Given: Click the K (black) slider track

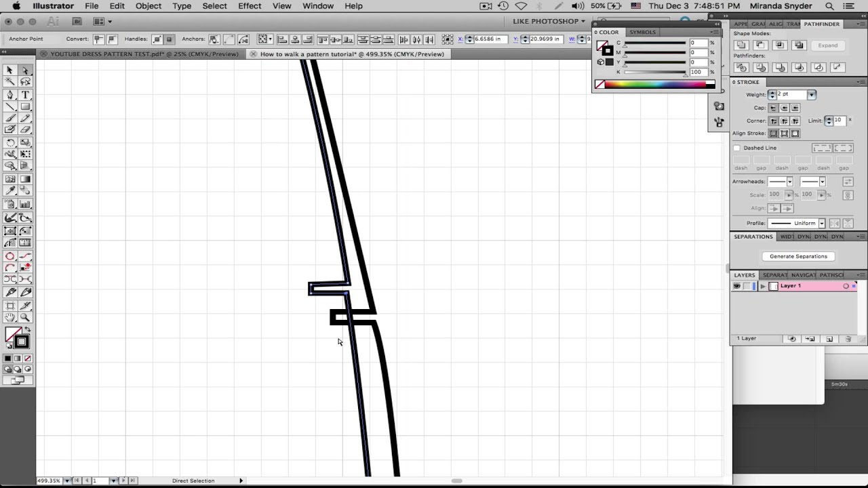Looking at the screenshot, I should 655,72.
